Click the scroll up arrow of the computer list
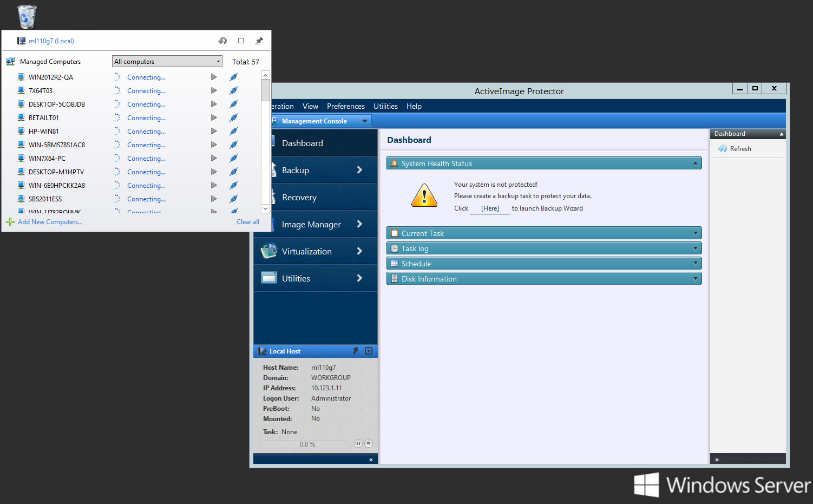 pos(265,75)
